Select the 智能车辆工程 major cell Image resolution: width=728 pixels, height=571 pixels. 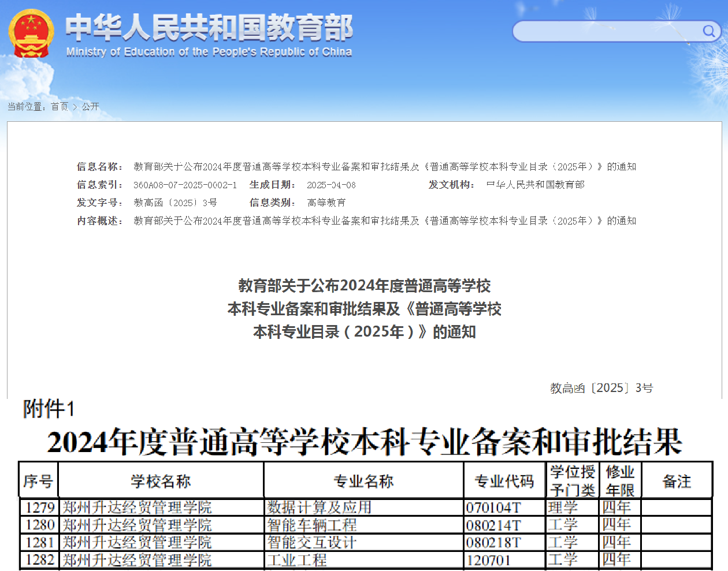[312, 525]
